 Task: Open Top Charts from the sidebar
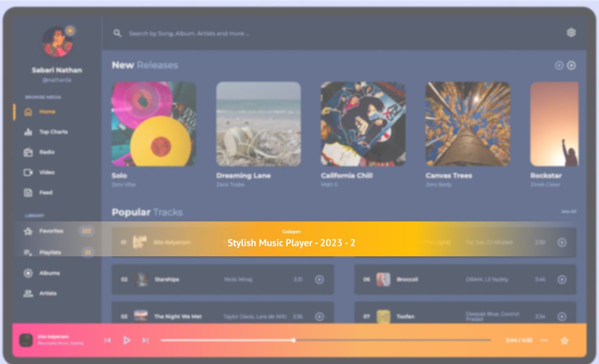(x=53, y=132)
